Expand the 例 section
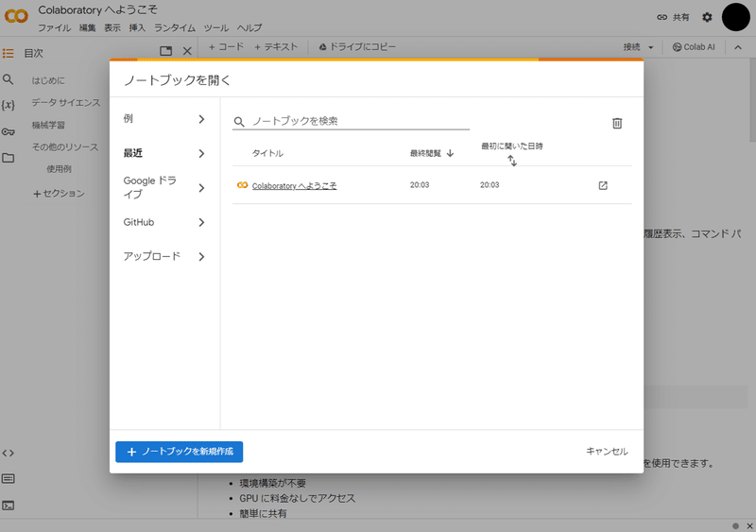 (x=164, y=119)
